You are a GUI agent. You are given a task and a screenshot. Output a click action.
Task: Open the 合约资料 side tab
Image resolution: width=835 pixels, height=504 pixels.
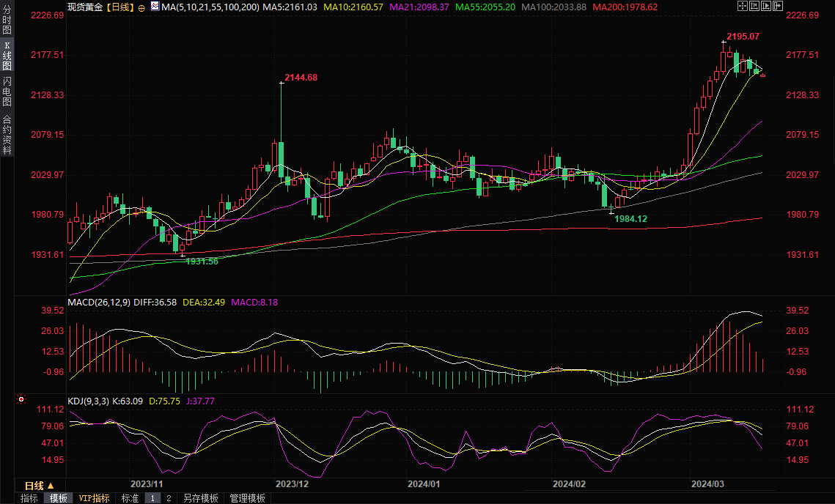(x=7, y=134)
